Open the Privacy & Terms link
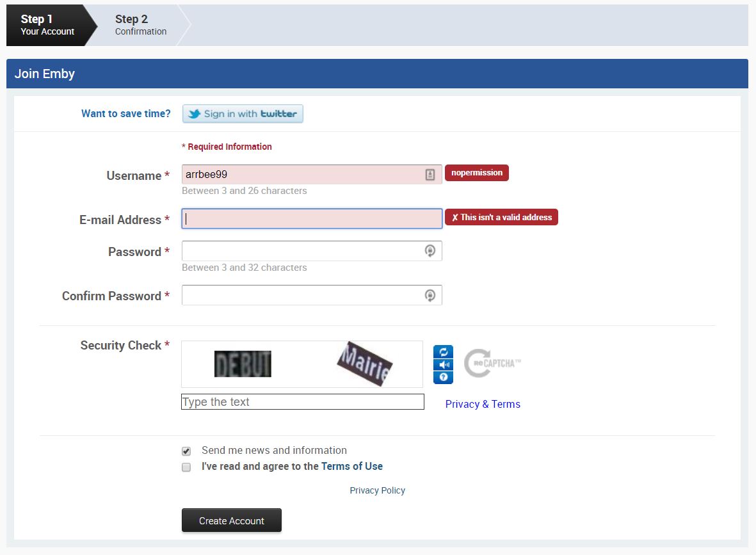The height and width of the screenshot is (555, 756). (483, 404)
